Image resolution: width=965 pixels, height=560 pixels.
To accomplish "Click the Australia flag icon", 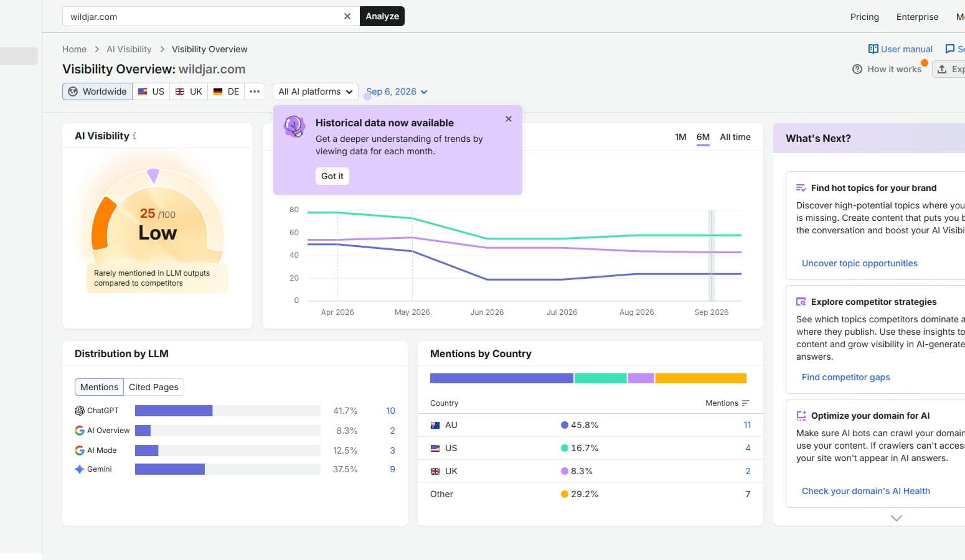I will click(x=435, y=426).
